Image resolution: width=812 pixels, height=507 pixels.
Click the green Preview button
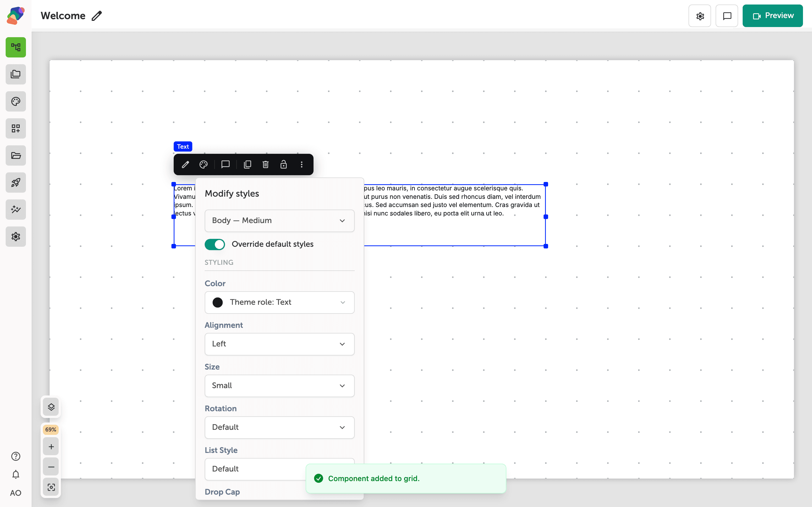pyautogui.click(x=773, y=16)
